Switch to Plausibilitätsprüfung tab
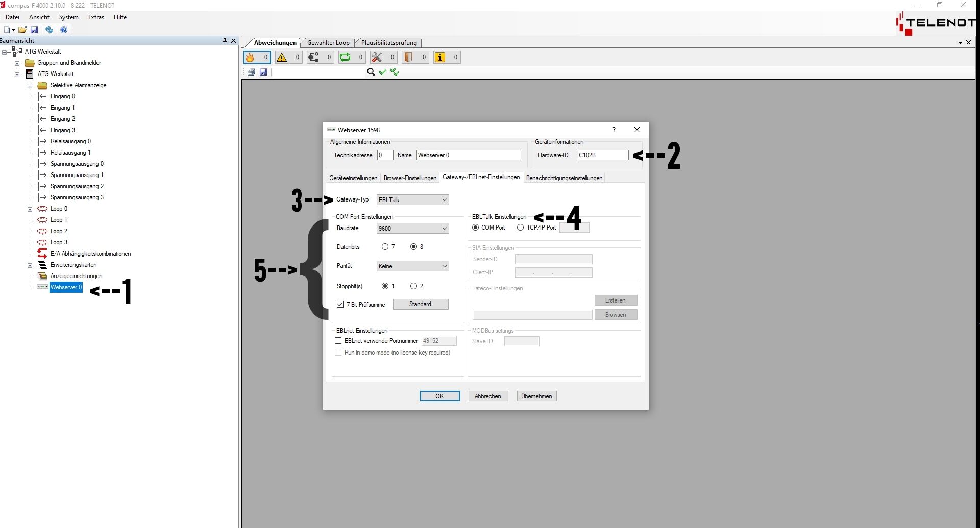The width and height of the screenshot is (980, 528). 389,43
